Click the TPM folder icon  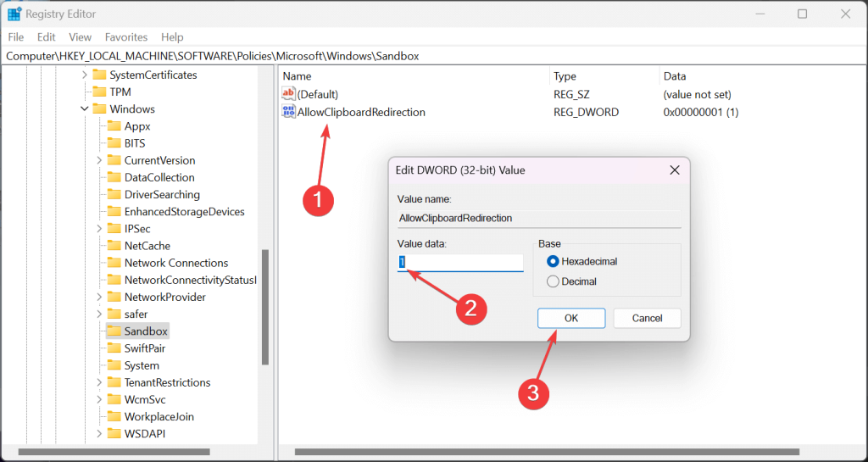[99, 92]
